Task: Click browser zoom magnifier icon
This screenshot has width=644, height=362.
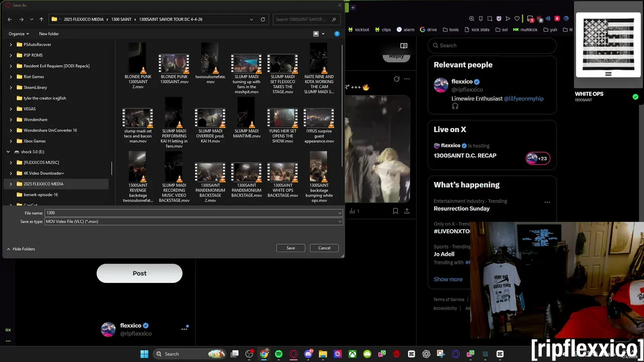Action: click(471, 19)
